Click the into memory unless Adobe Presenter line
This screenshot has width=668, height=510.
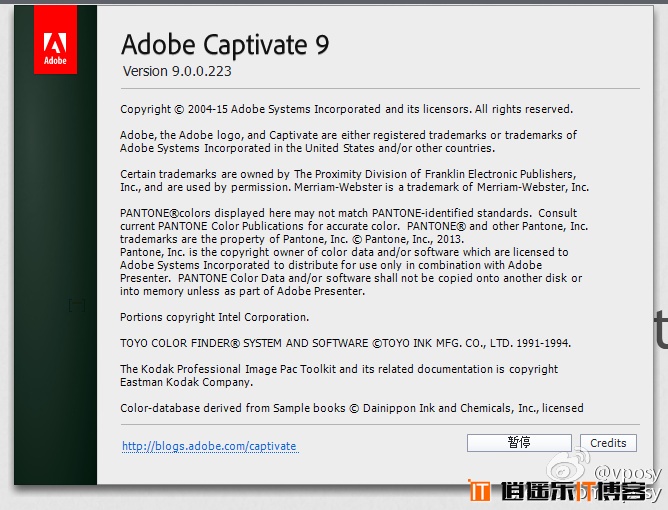242,291
